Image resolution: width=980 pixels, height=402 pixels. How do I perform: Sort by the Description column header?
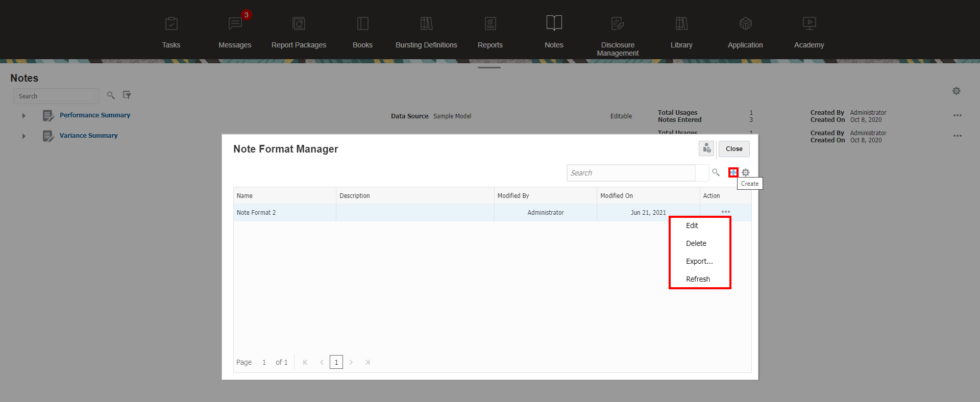(415, 196)
